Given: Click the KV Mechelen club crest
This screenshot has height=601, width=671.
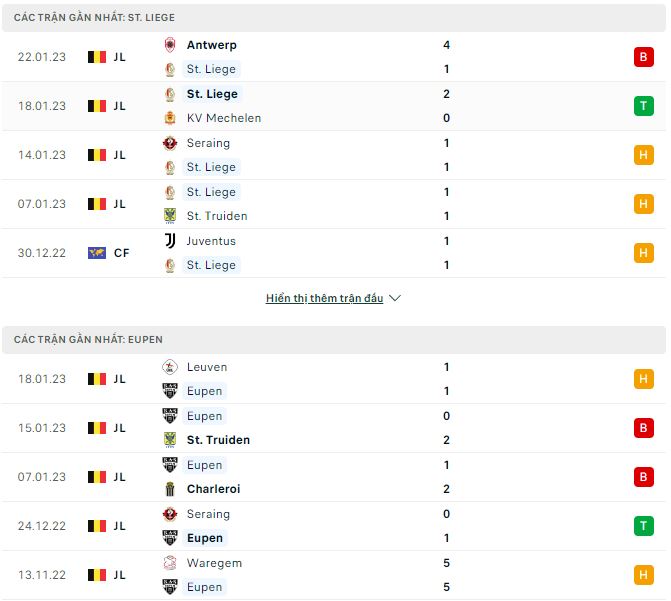Looking at the screenshot, I should pyautogui.click(x=169, y=118).
